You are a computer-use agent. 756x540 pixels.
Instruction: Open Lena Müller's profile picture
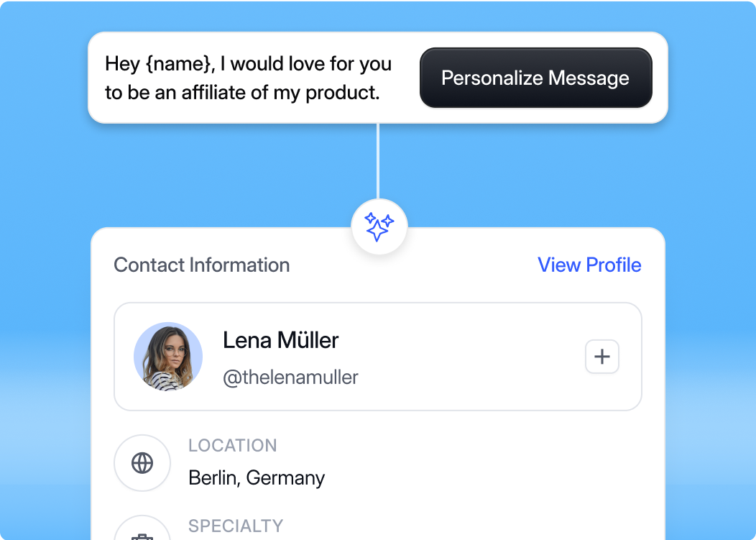point(168,356)
